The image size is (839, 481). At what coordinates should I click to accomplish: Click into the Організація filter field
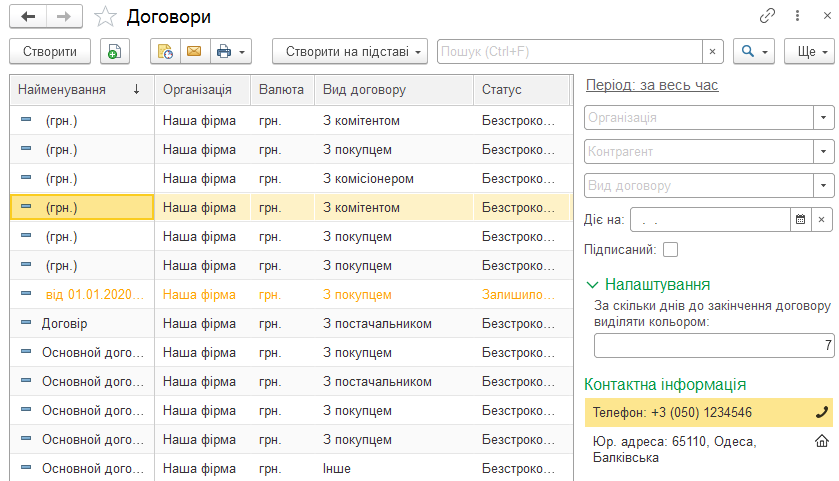[x=698, y=118]
